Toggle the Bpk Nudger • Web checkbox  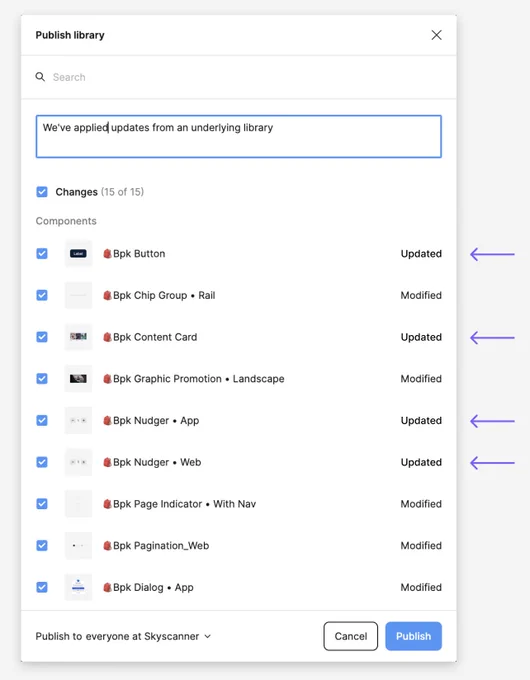coord(42,462)
